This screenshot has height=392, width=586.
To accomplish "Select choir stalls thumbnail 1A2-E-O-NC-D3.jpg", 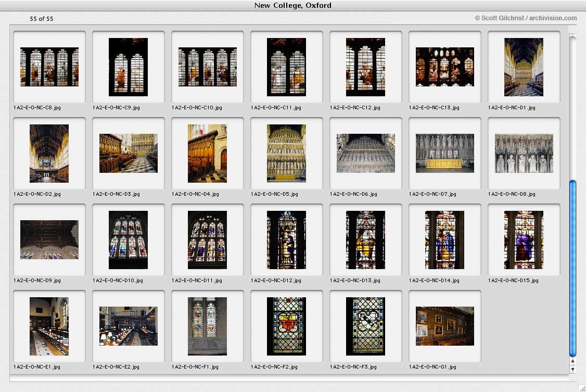I will pyautogui.click(x=128, y=154).
